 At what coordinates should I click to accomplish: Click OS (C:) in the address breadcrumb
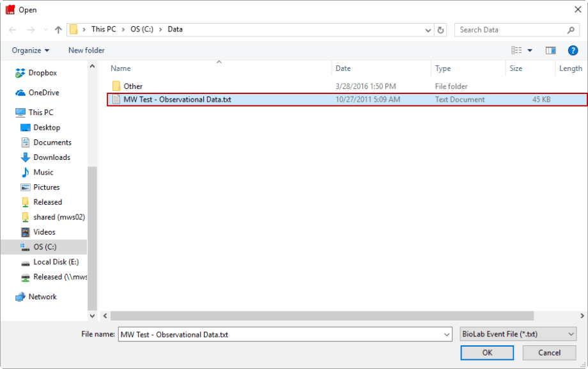tap(138, 29)
